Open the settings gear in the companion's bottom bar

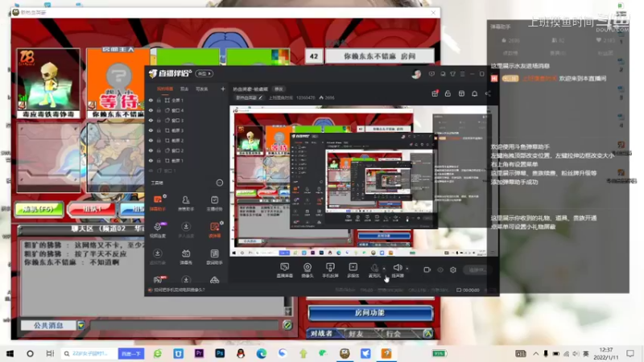[x=453, y=269]
